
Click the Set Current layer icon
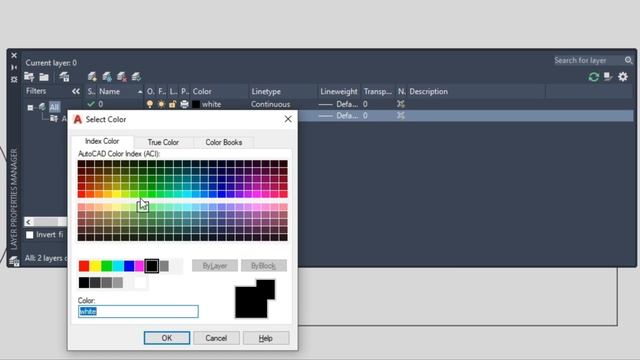coord(136,77)
